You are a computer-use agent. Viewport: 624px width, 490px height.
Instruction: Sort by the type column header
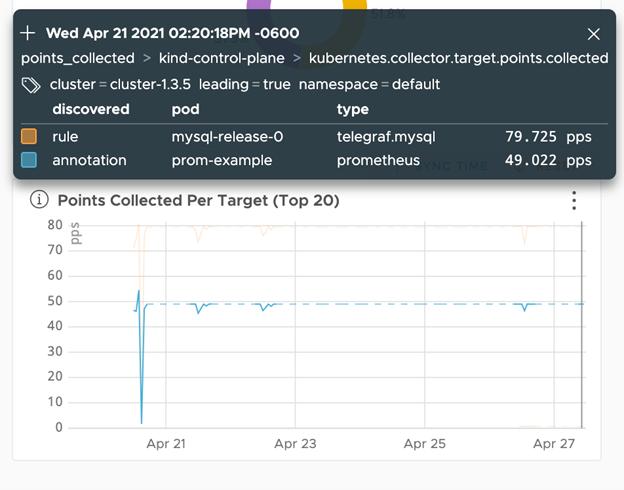point(353,109)
